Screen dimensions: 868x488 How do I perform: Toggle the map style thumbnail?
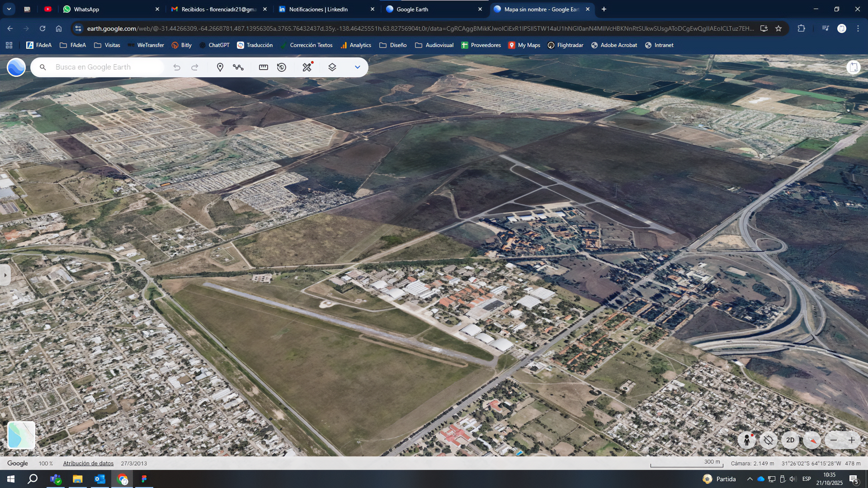click(x=21, y=435)
